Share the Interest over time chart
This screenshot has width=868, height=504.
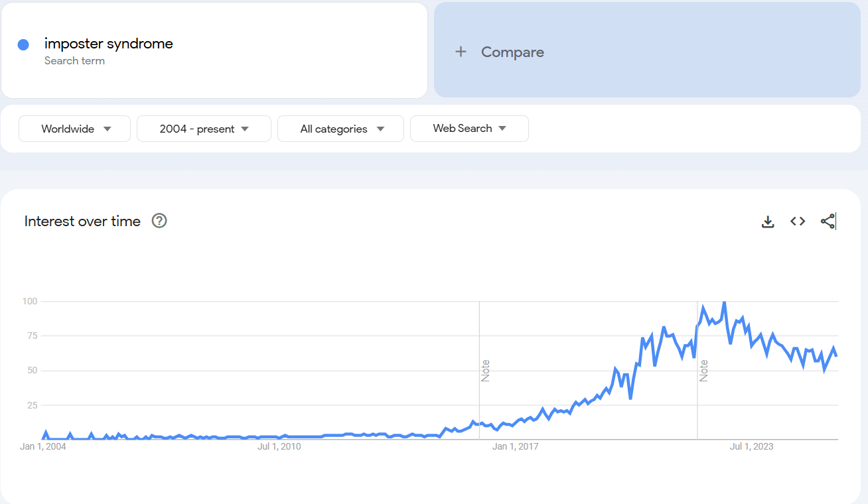828,221
